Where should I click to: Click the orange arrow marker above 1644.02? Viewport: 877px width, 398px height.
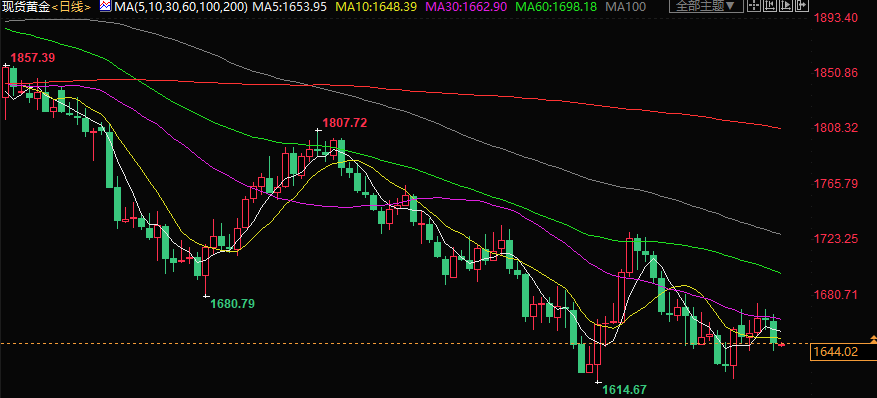(873, 339)
